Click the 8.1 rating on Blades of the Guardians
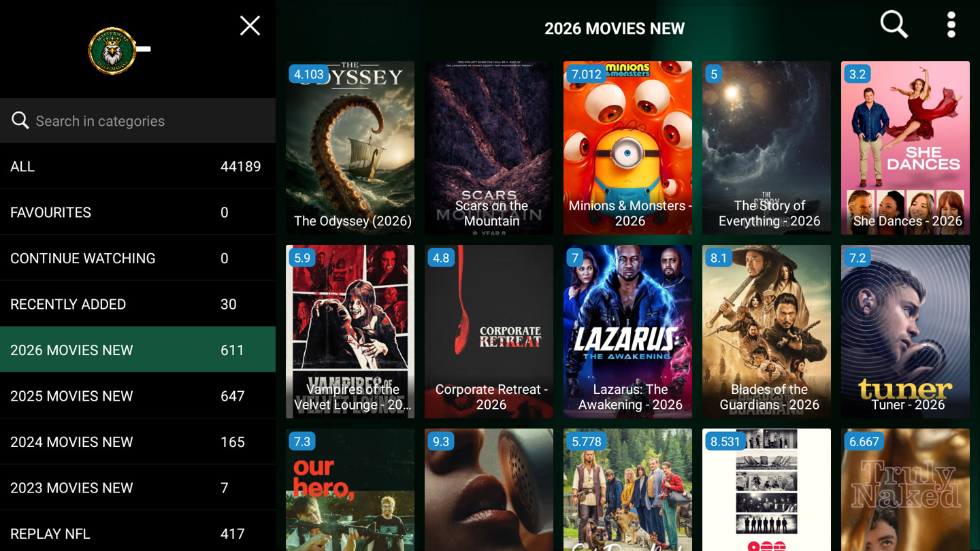The image size is (980, 551). [x=719, y=258]
